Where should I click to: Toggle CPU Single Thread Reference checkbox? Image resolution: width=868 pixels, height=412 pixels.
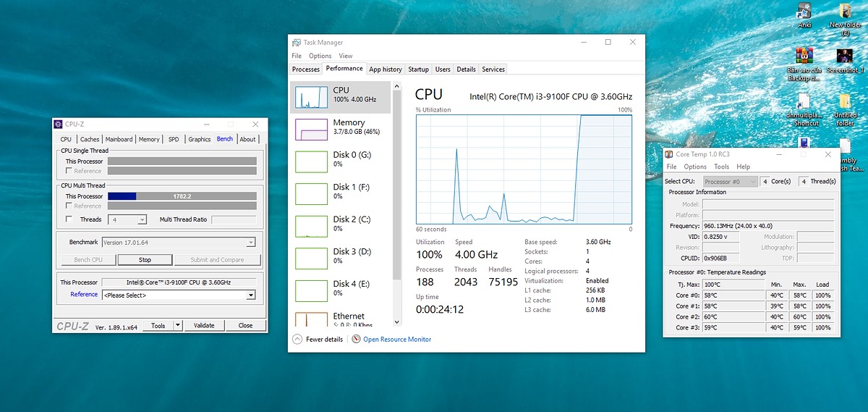pos(69,171)
